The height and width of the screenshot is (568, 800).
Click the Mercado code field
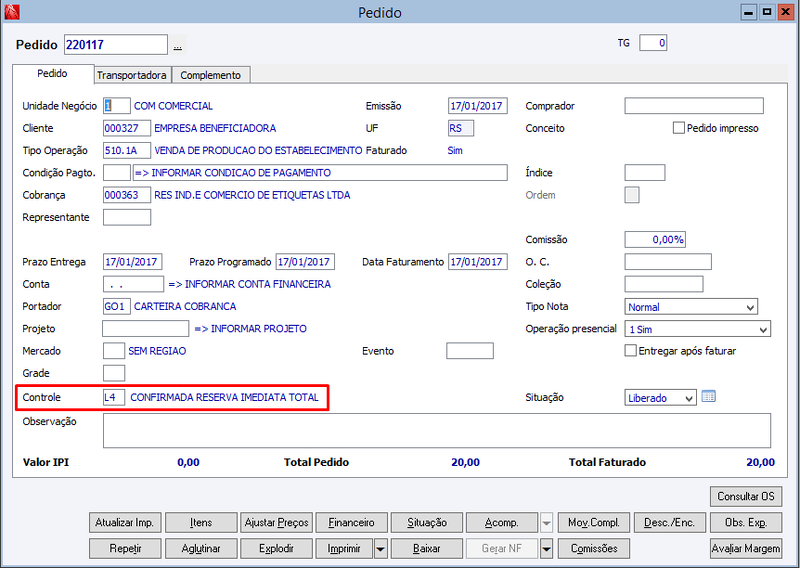114,351
